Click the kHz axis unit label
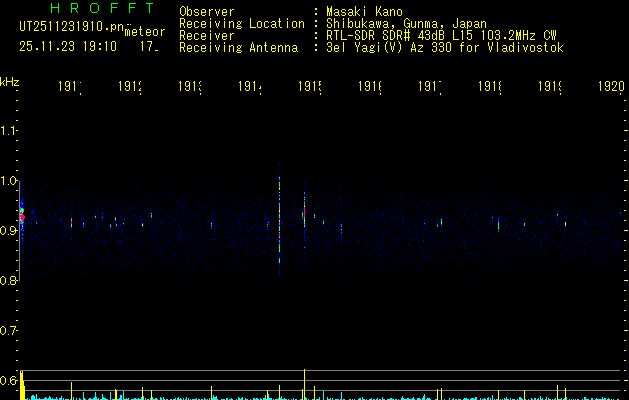The height and width of the screenshot is (400, 629). pos(9,82)
